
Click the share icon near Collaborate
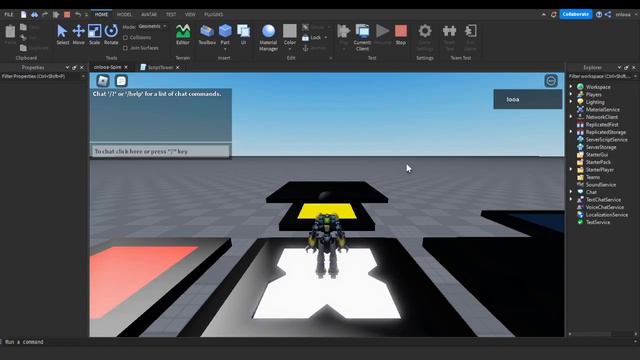point(608,14)
